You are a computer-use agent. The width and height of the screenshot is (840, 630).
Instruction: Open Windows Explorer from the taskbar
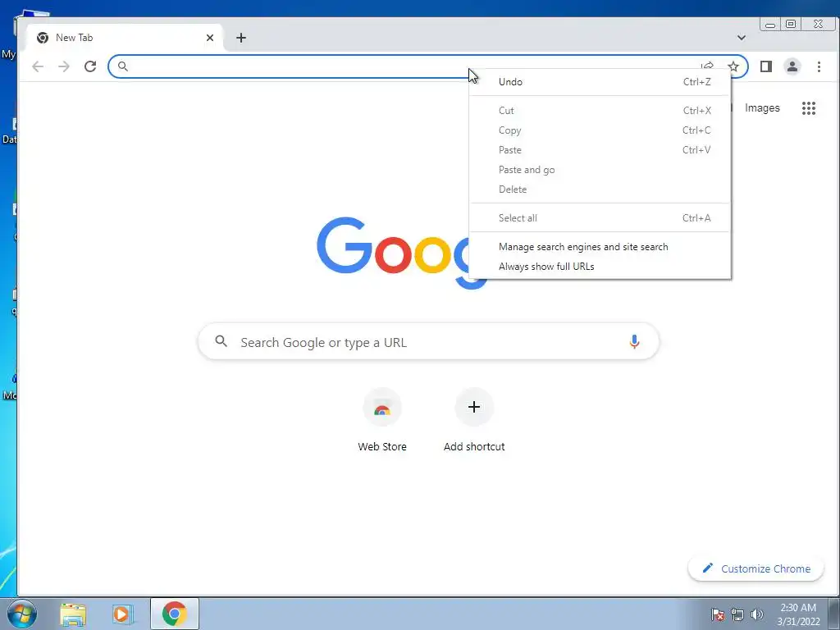point(73,614)
